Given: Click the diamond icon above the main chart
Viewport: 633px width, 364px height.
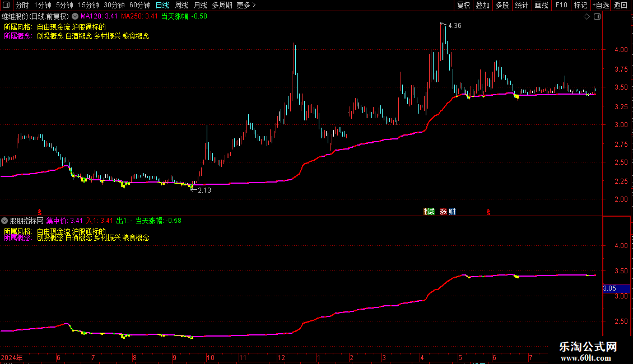Looking at the screenshot, I should pos(587,17).
